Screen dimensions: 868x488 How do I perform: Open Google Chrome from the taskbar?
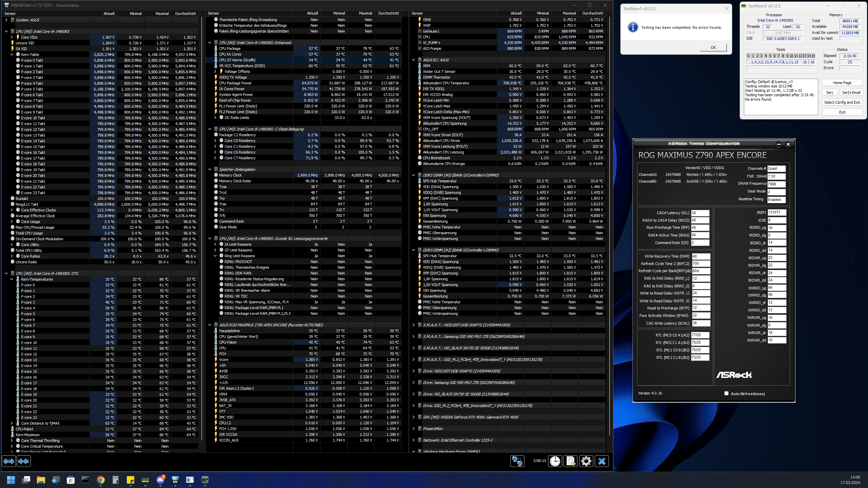tap(100, 480)
